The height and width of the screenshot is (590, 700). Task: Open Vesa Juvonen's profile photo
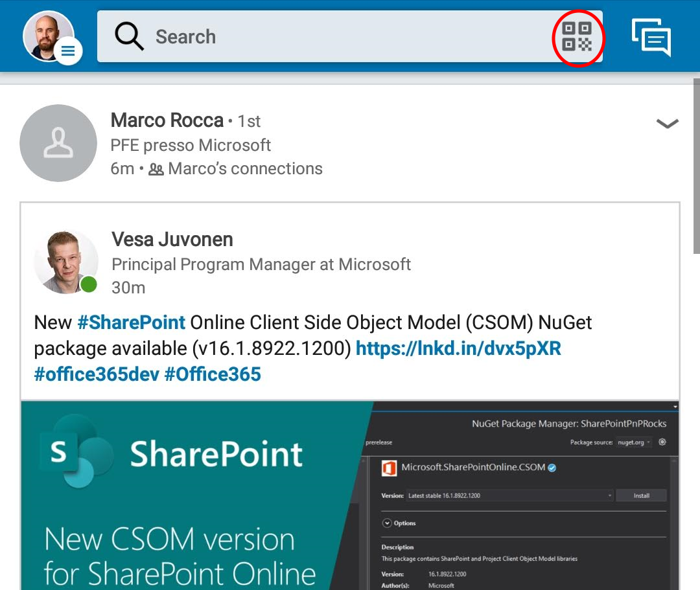65,262
